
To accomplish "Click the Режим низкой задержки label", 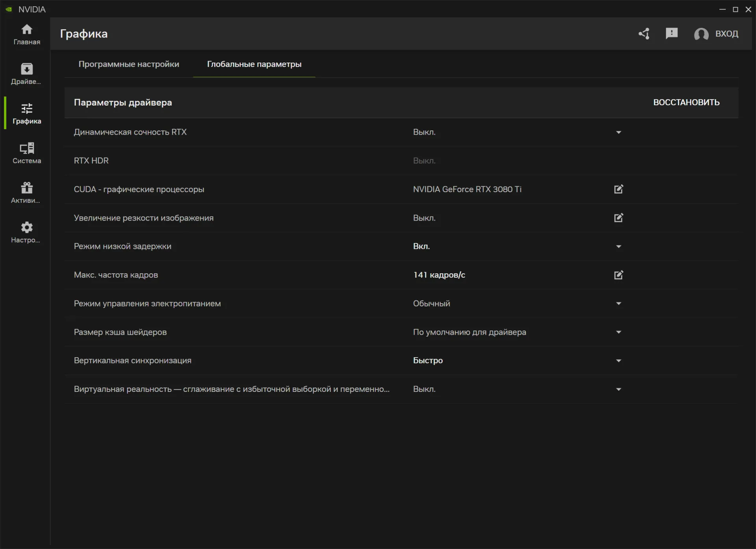I will pyautogui.click(x=122, y=247).
